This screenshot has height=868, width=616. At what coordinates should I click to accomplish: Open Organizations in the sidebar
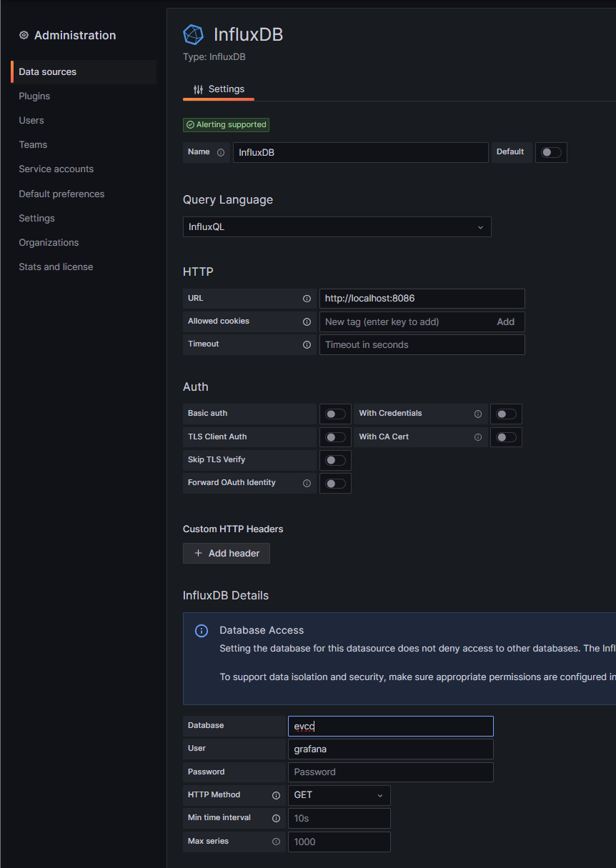pos(49,242)
